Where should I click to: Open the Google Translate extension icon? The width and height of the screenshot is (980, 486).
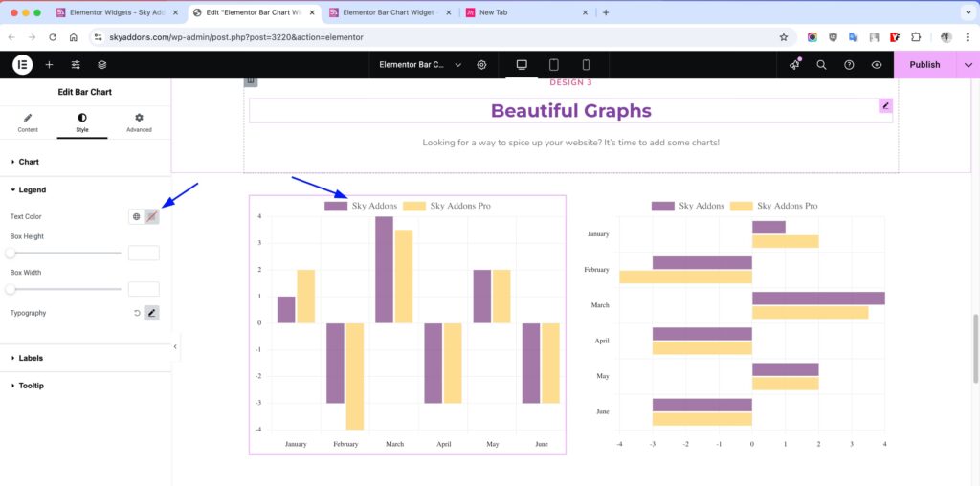coord(853,37)
